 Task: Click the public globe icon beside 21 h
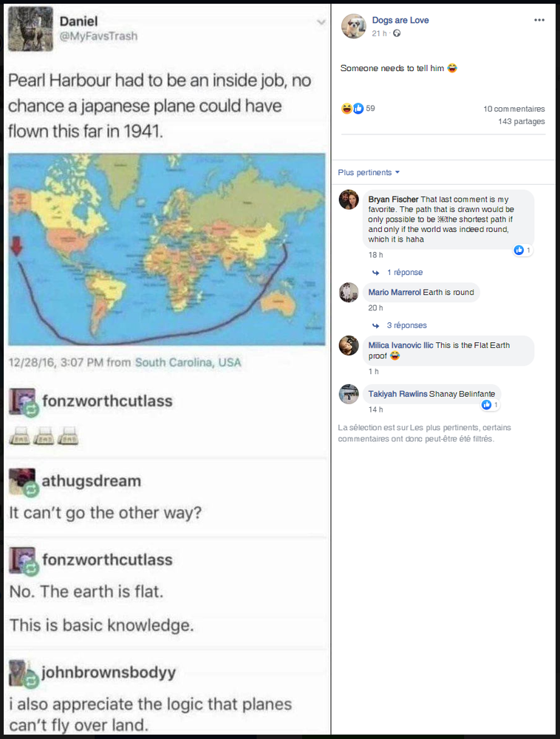point(397,33)
